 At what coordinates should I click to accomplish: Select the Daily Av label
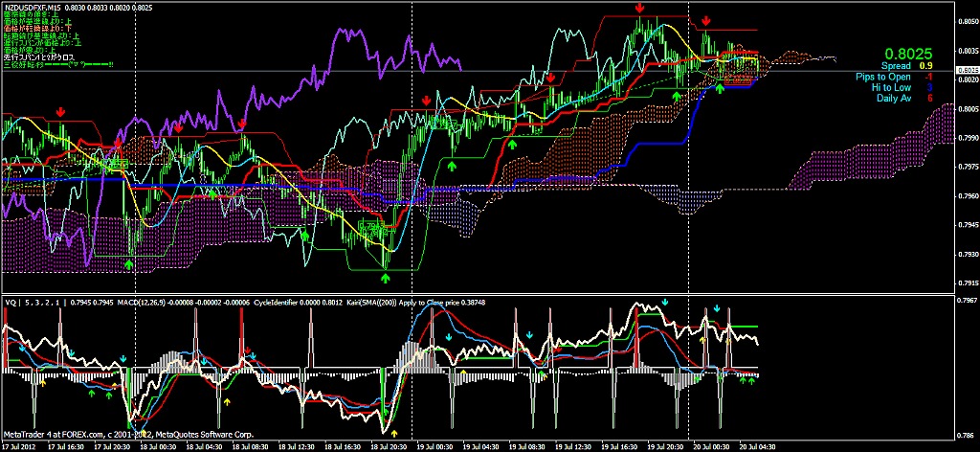[x=892, y=97]
